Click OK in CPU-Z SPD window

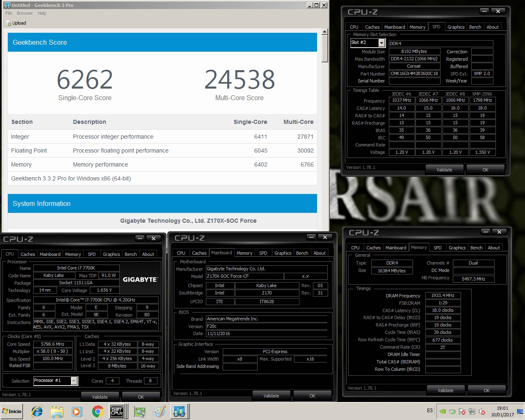coord(485,170)
